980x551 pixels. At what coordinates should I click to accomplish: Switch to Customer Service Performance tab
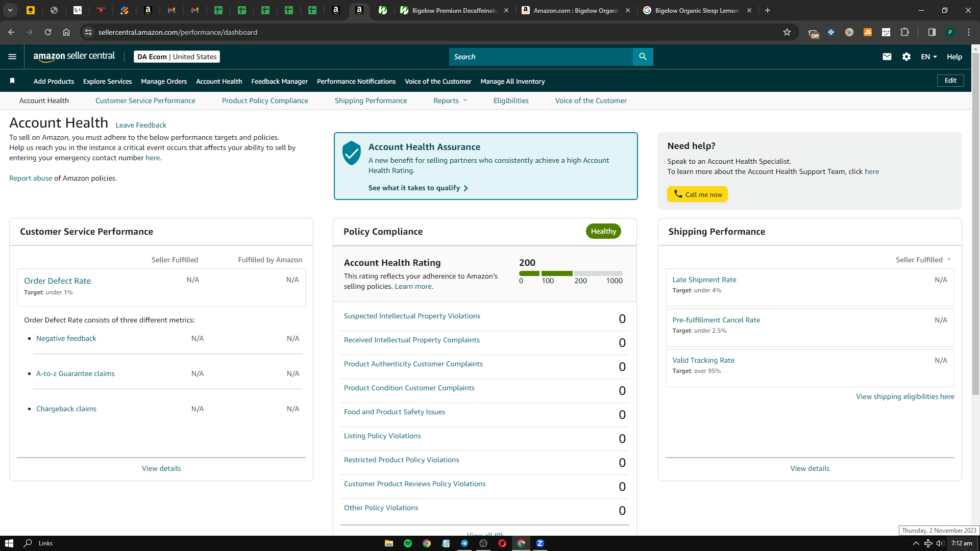click(145, 101)
